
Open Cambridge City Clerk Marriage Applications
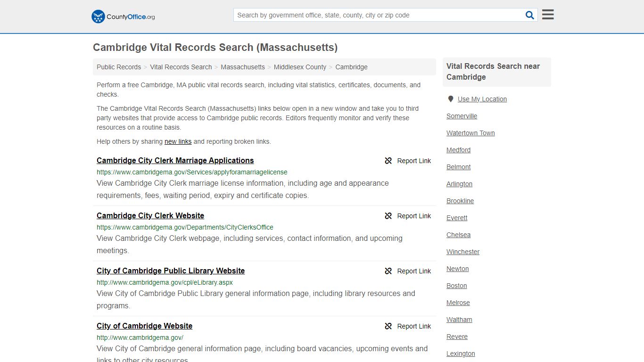[x=175, y=160]
